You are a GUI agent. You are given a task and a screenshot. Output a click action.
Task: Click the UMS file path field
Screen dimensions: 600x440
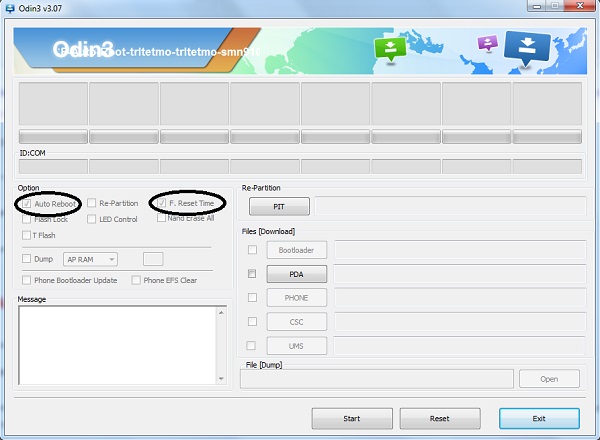click(x=460, y=345)
